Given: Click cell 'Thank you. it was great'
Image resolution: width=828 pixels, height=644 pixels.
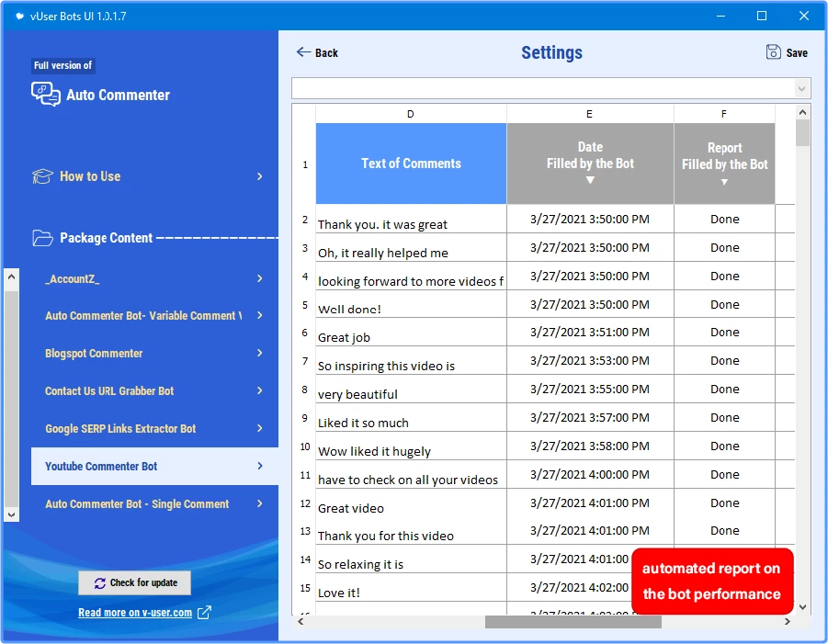Looking at the screenshot, I should [411, 219].
